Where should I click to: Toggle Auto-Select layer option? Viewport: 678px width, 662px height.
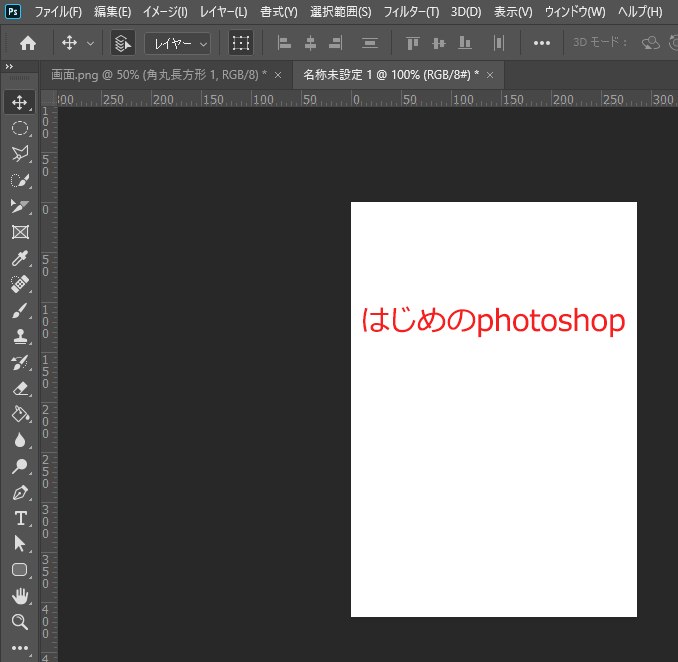(123, 43)
